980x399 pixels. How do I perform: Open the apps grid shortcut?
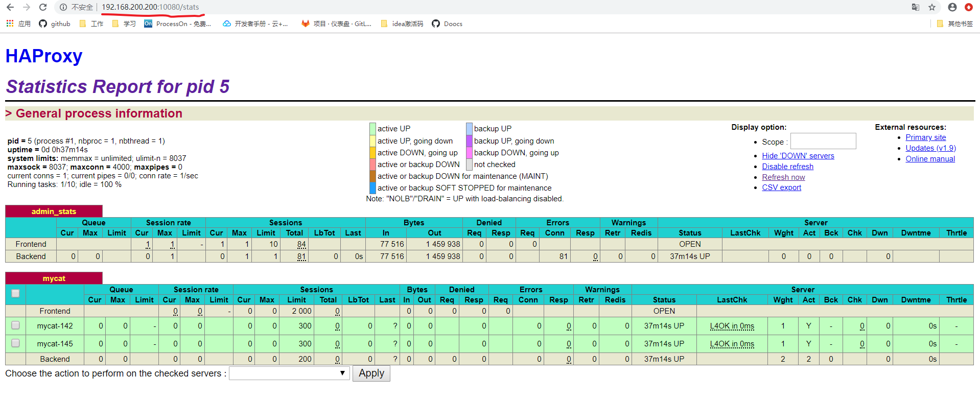18,24
